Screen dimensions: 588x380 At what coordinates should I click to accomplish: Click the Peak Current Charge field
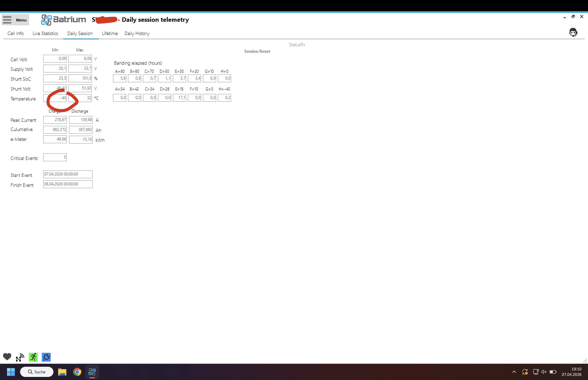55,120
